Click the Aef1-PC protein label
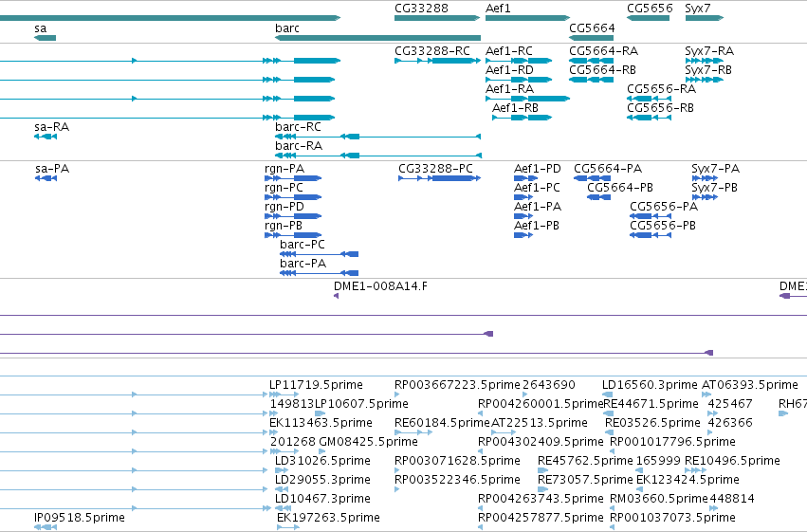This screenshot has width=807, height=532. [x=537, y=188]
